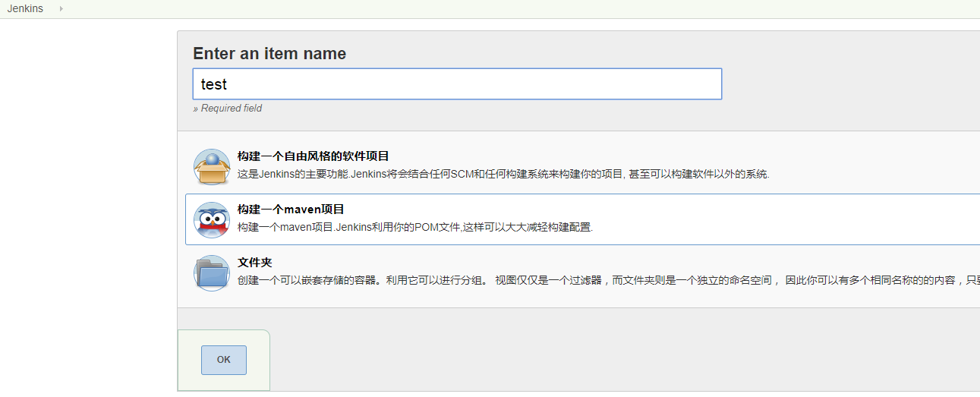The height and width of the screenshot is (397, 980).
Task: Expand the breadcrumb arrow beside Jenkins
Action: 61,8
